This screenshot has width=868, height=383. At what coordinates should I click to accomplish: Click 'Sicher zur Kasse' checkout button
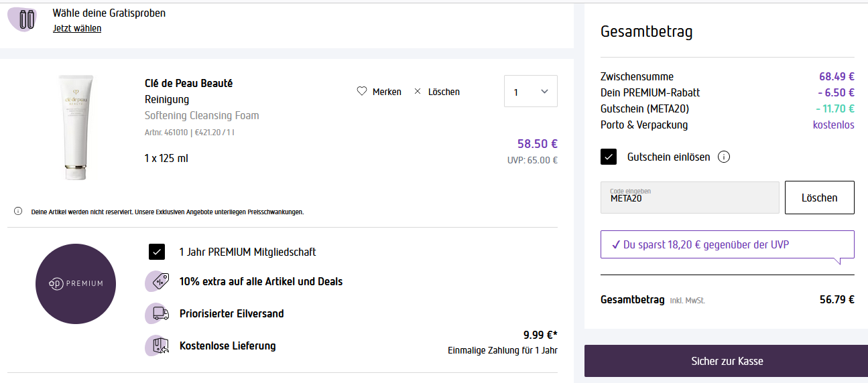[726, 361]
